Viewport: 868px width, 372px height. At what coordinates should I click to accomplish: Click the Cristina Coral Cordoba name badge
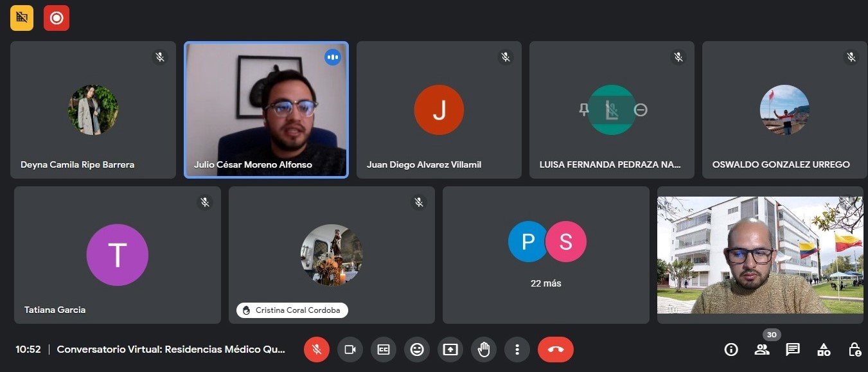pos(292,310)
